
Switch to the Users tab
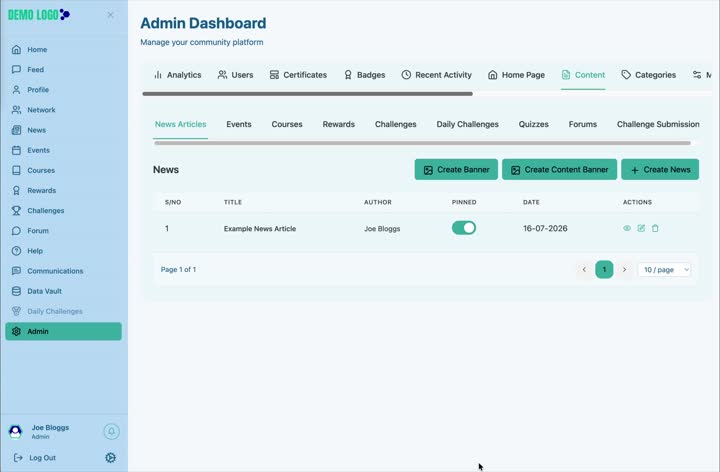pos(235,75)
